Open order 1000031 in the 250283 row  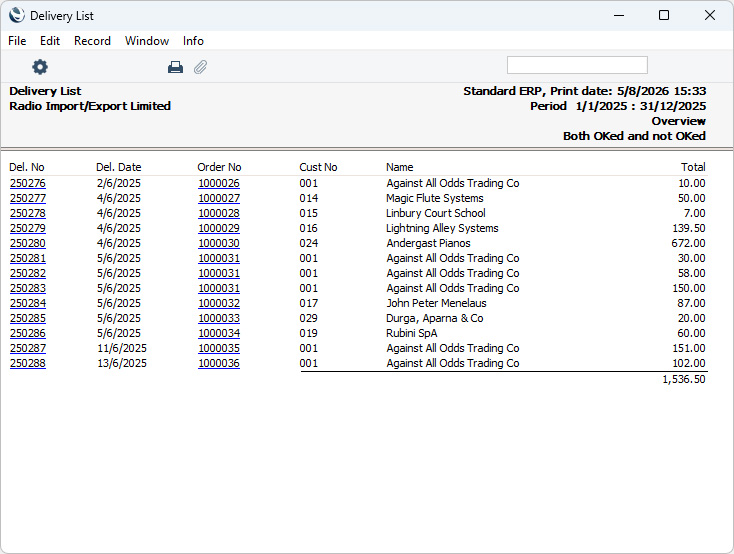pyautogui.click(x=219, y=288)
